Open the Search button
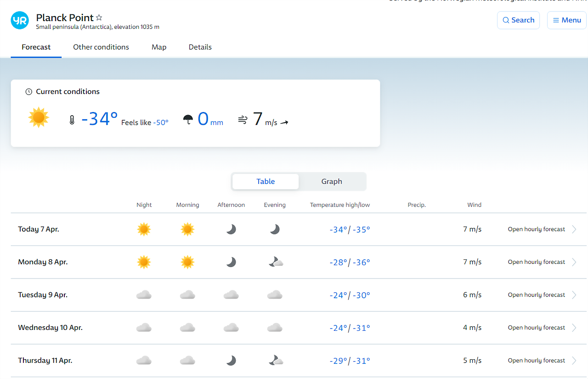 518,20
